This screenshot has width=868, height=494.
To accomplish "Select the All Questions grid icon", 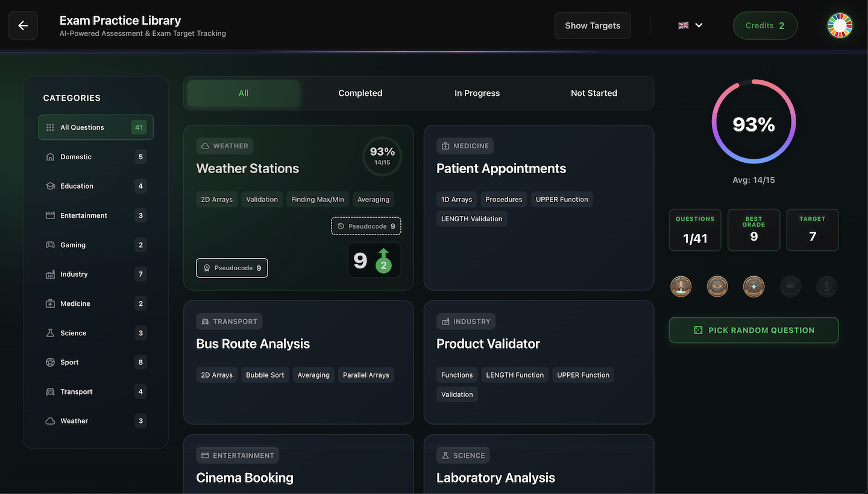I will [x=50, y=127].
